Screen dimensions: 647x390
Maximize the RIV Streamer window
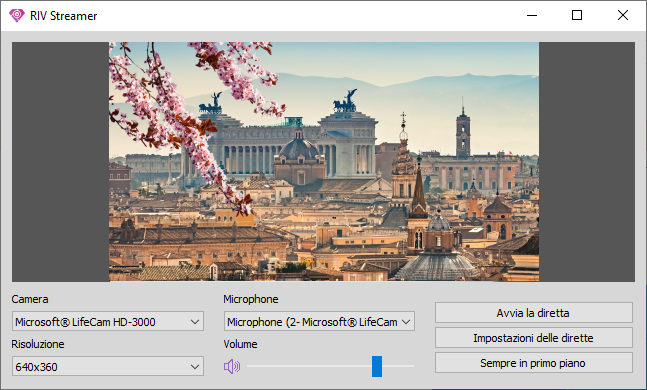577,16
